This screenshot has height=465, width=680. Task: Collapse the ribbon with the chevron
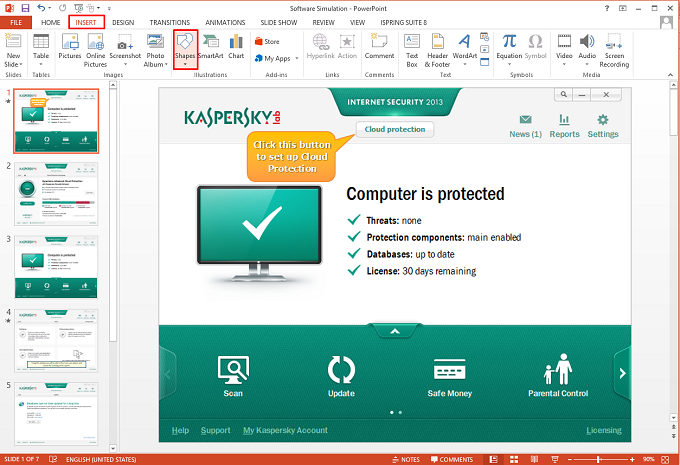[x=670, y=75]
